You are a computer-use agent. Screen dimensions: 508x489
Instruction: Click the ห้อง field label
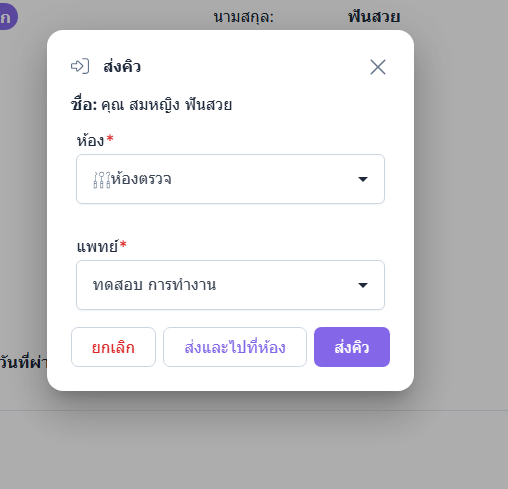91,140
